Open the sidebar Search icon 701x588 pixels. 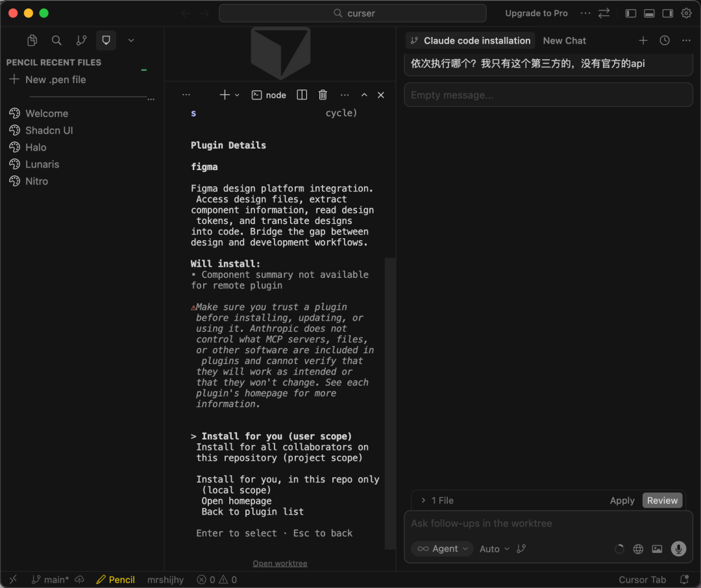[x=56, y=40]
